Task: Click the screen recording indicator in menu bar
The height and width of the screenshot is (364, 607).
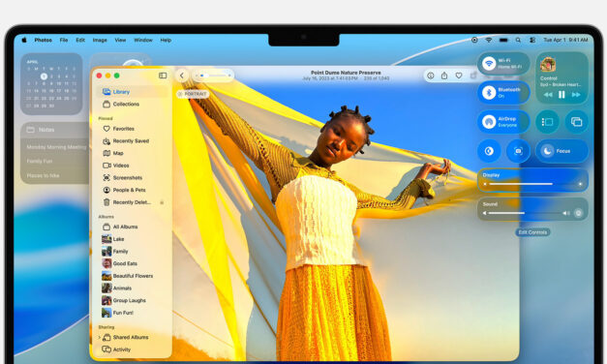Action: pyautogui.click(x=474, y=40)
